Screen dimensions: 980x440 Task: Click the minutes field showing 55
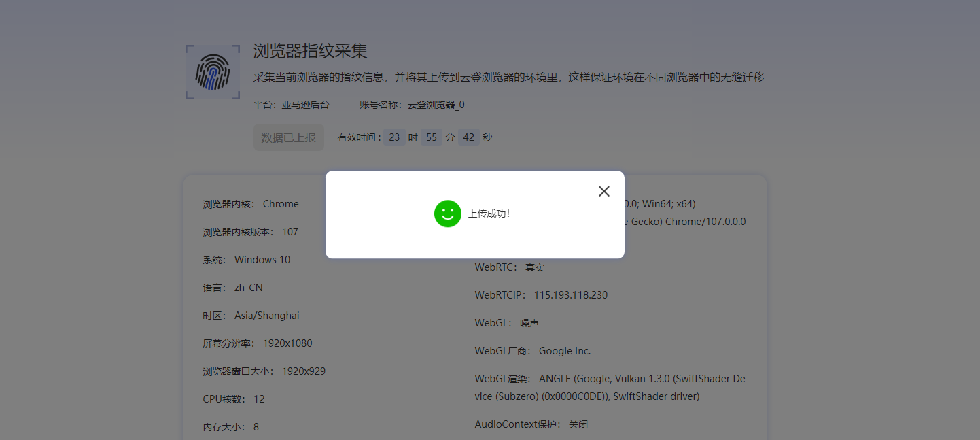click(431, 137)
